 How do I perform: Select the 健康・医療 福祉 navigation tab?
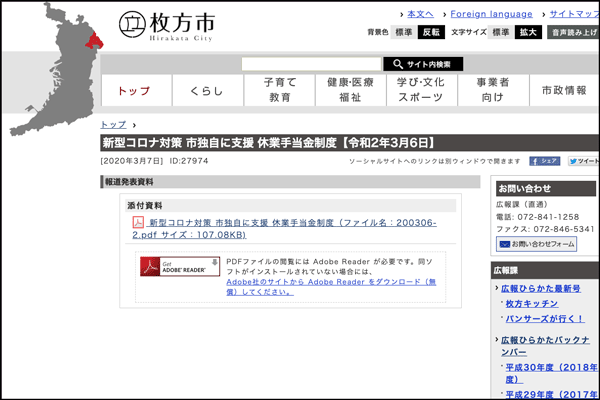pyautogui.click(x=351, y=90)
